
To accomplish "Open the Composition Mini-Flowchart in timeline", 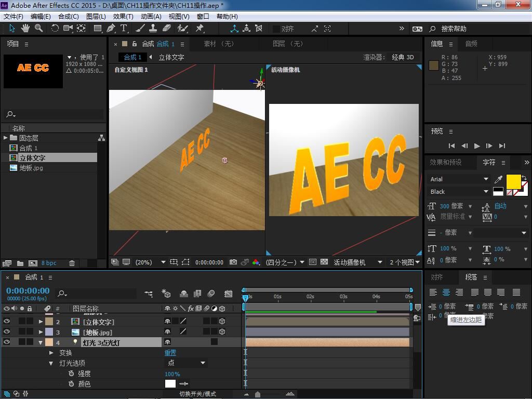I will coord(149,294).
